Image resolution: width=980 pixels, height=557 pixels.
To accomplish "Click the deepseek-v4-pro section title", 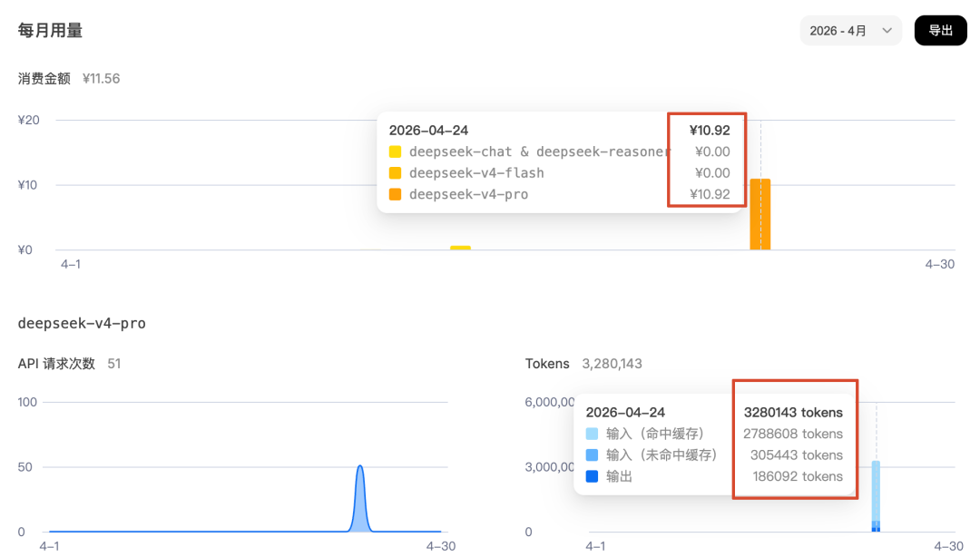I will pos(82,323).
